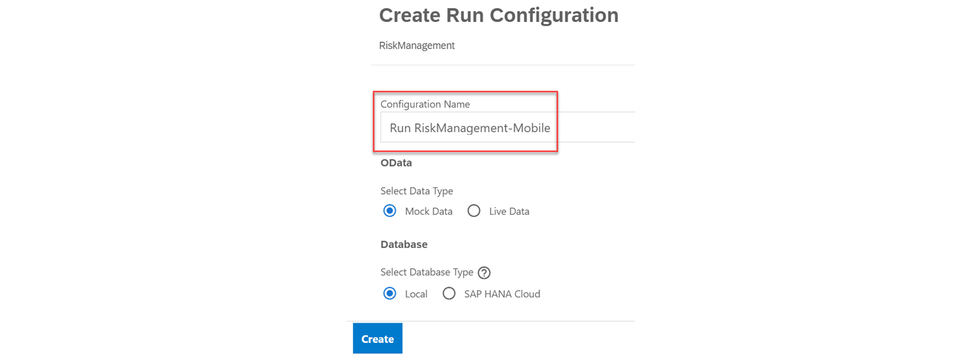Choose the Local database radio button
The height and width of the screenshot is (360, 980).
390,294
